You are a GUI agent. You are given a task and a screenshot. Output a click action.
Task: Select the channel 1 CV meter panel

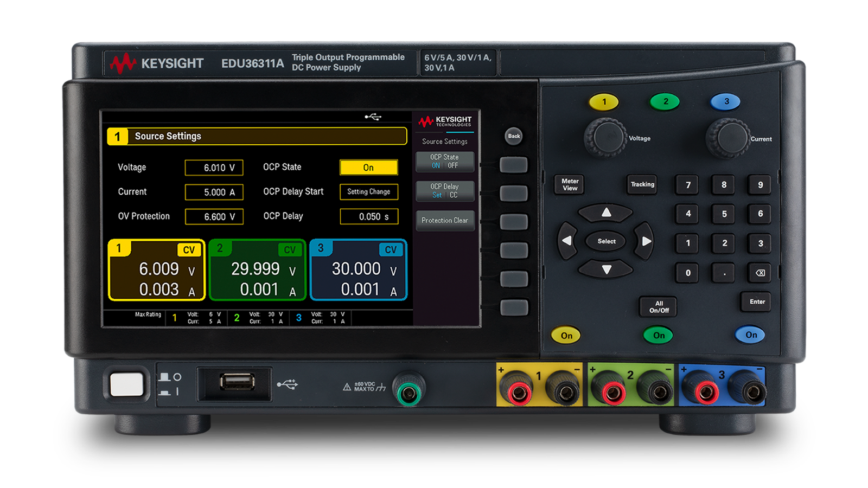point(156,271)
